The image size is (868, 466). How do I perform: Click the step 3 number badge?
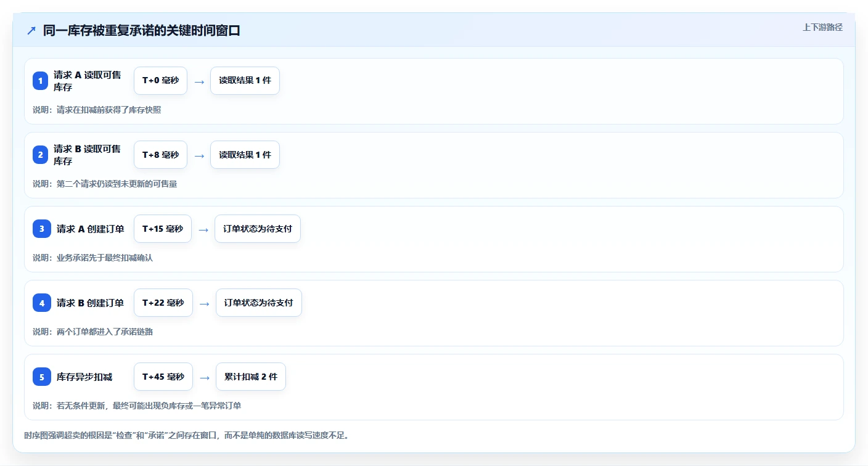pos(42,229)
